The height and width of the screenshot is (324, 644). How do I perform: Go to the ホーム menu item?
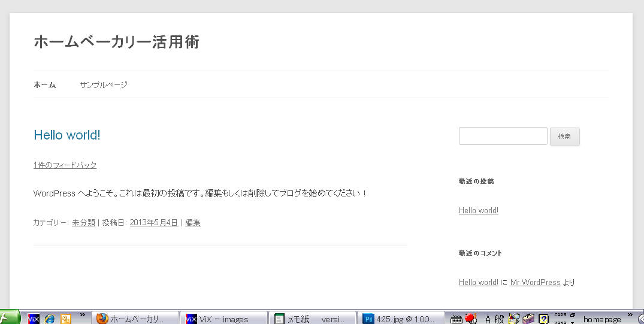45,85
